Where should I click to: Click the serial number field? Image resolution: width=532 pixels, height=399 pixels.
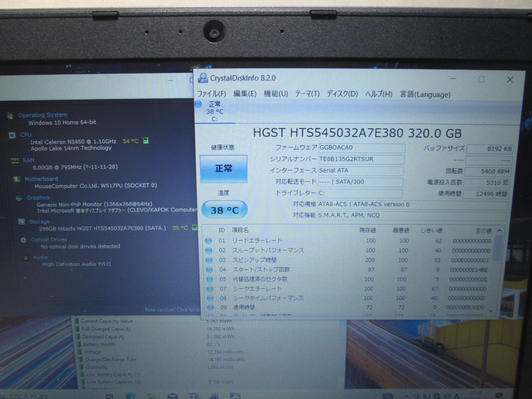[x=361, y=159]
